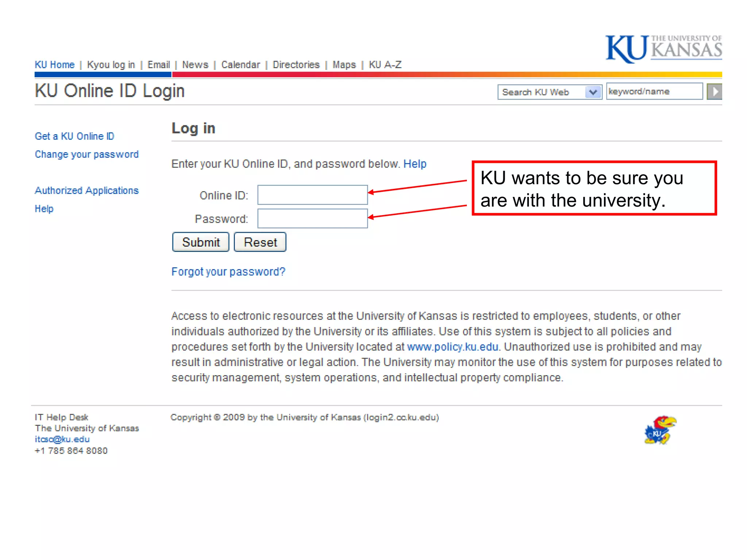Click Change your password sidebar link
The width and height of the screenshot is (747, 560).
click(x=87, y=154)
